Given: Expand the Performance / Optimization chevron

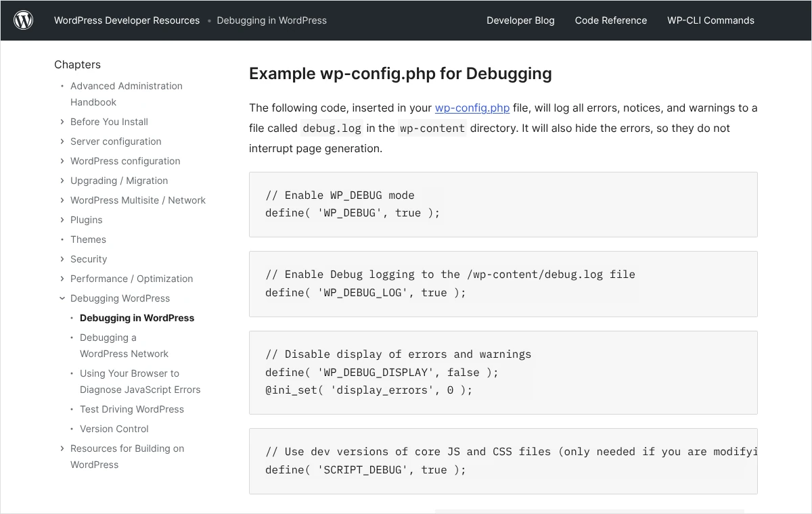Looking at the screenshot, I should pyautogui.click(x=62, y=279).
